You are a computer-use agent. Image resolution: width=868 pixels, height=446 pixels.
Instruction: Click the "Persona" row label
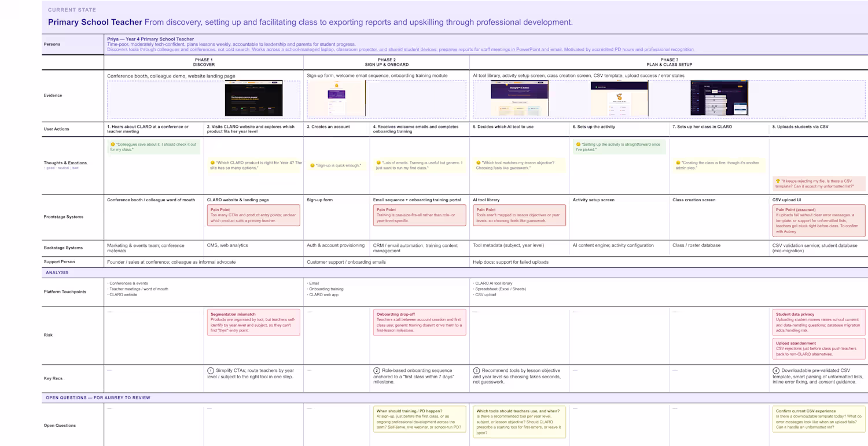52,44
